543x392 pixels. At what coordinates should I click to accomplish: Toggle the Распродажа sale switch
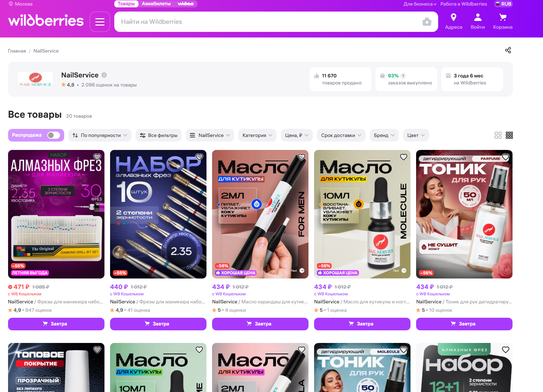pos(54,135)
